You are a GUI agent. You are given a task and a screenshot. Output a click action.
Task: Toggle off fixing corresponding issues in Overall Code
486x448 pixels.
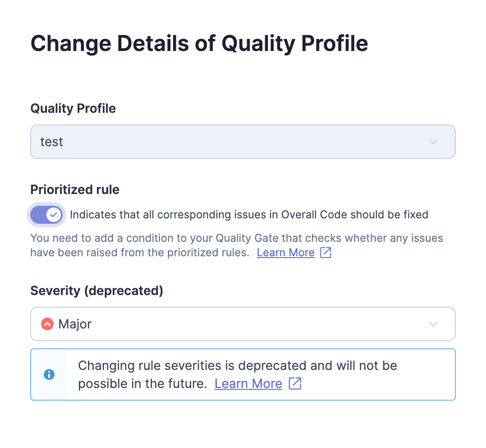click(x=46, y=215)
